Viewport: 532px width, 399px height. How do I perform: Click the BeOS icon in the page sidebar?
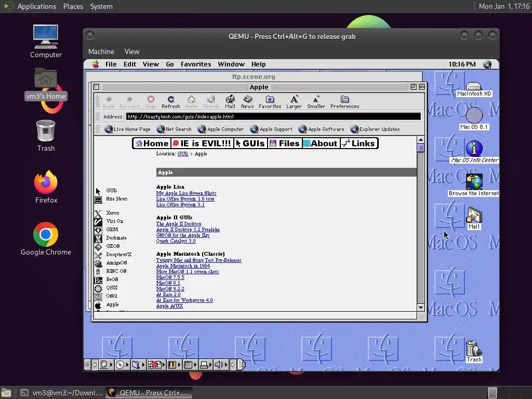pyautogui.click(x=98, y=280)
